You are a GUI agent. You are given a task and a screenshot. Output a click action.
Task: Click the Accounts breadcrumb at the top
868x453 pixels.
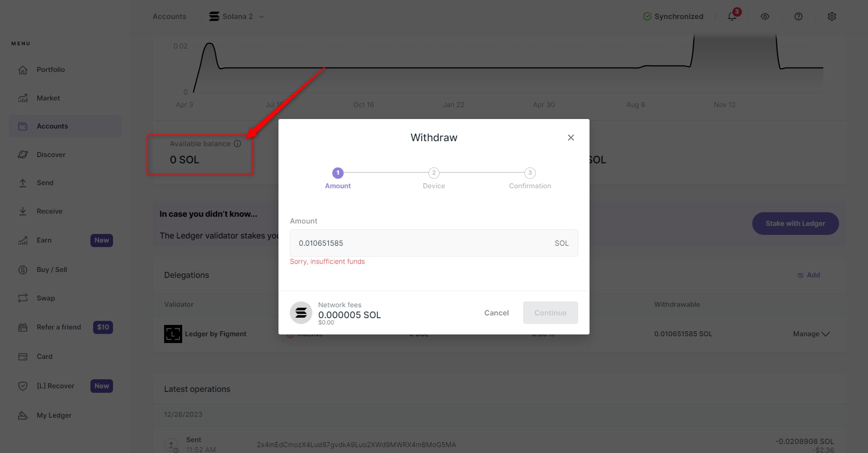170,17
